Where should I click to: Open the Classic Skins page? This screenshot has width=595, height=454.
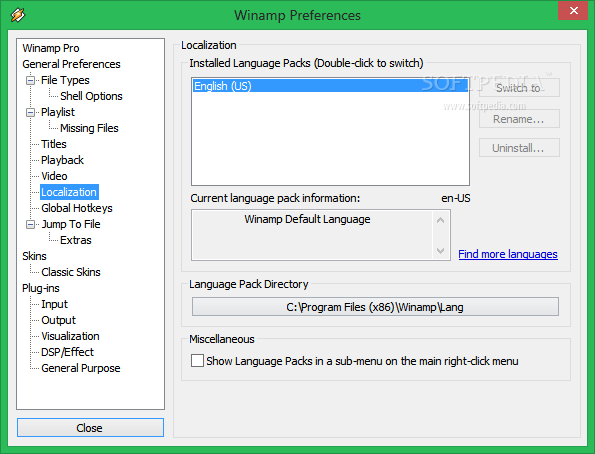pos(71,272)
